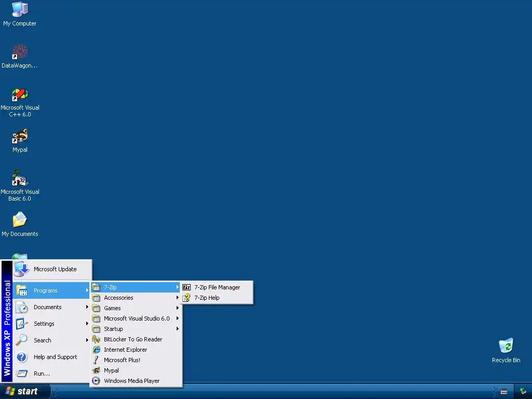Click the Accessories folder icon

[96, 298]
